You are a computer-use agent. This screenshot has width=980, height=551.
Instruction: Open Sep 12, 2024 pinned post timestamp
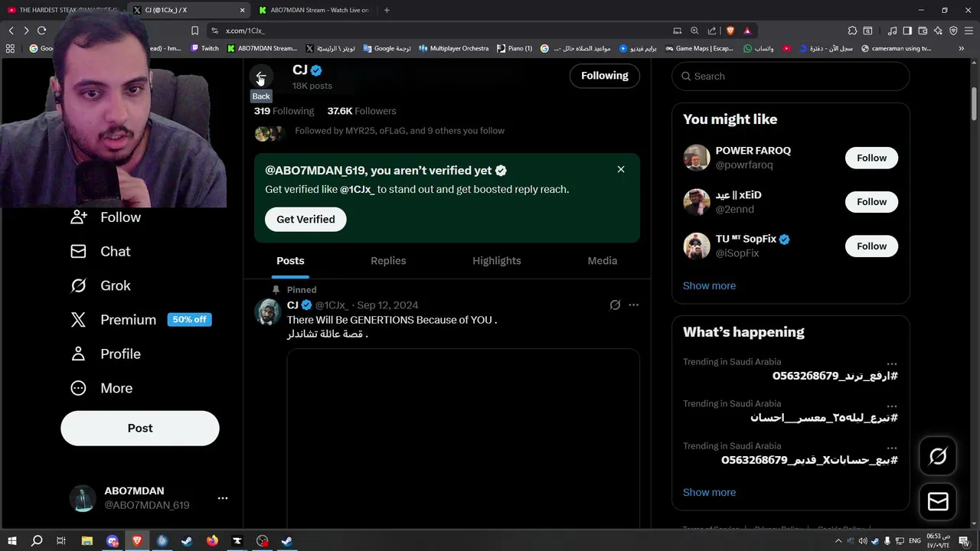(387, 305)
